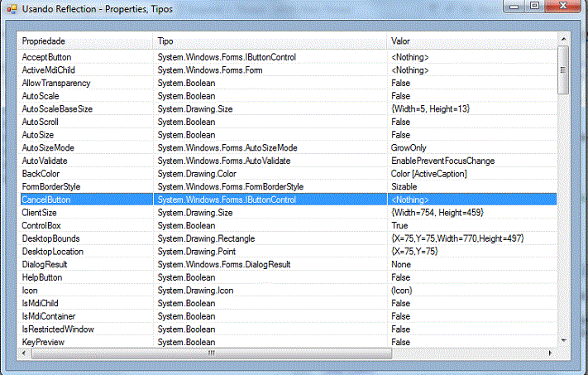Select the AutoScaleBaseSize property row
This screenshot has height=375, width=588.
288,109
